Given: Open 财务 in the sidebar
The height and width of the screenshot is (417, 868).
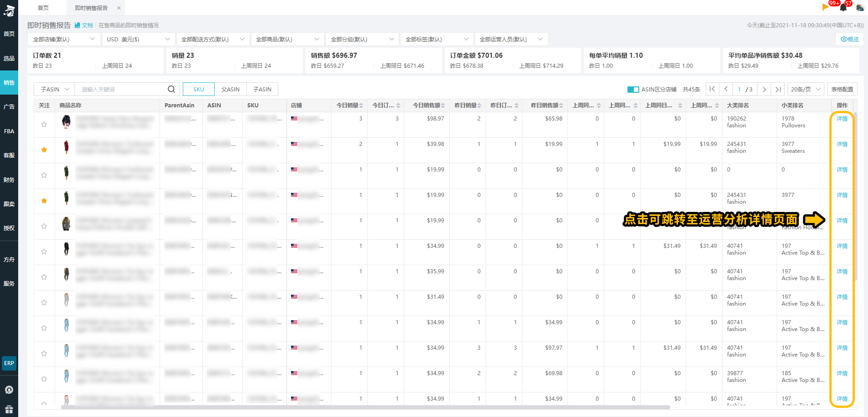Looking at the screenshot, I should (9, 180).
